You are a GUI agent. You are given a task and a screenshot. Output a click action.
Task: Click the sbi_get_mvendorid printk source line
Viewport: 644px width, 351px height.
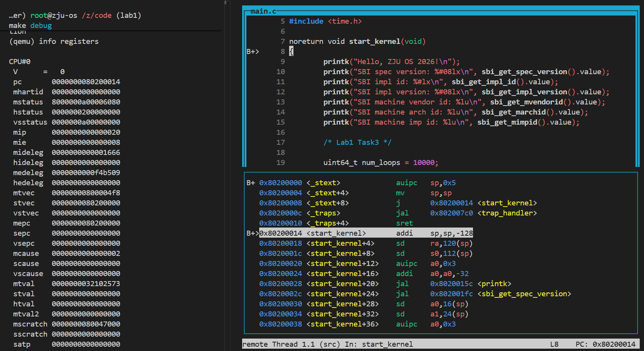(x=464, y=102)
